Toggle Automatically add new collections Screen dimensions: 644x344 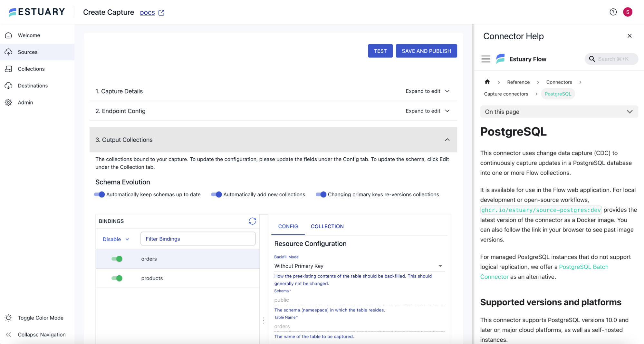click(x=216, y=194)
